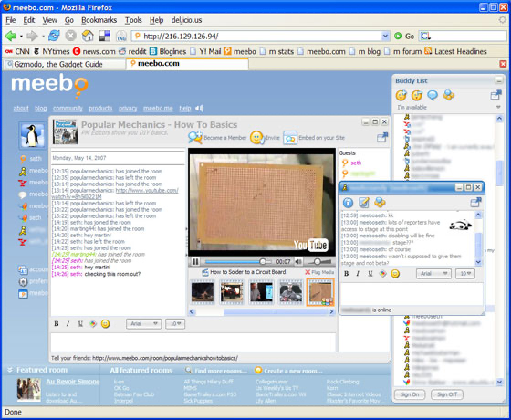Pause the YouTube video playback
The image size is (511, 420).
click(x=195, y=261)
